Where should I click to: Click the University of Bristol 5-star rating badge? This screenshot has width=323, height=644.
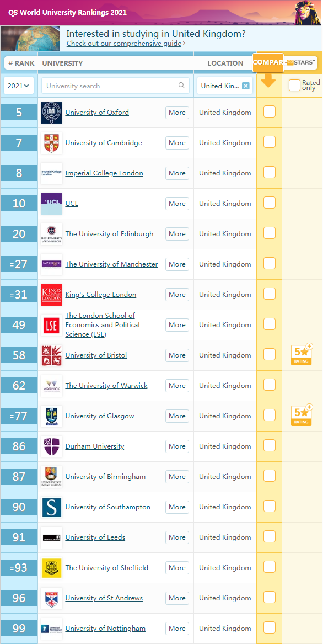(x=302, y=354)
